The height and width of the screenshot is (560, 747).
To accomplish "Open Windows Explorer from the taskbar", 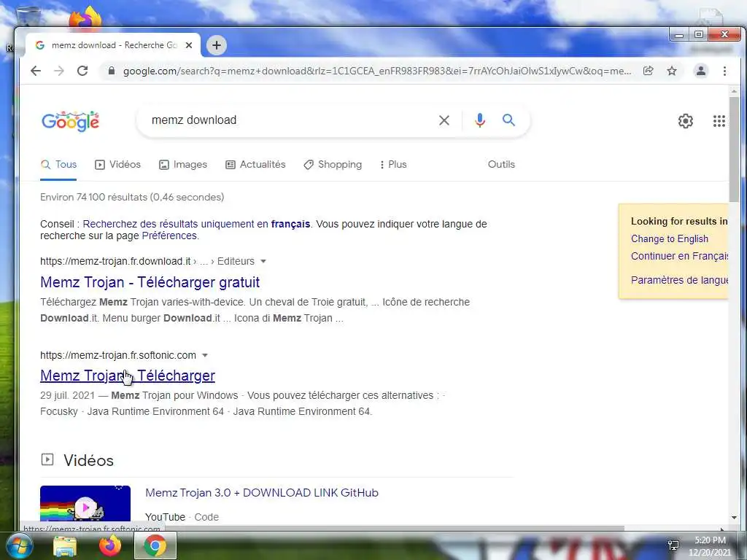I will coord(65,546).
